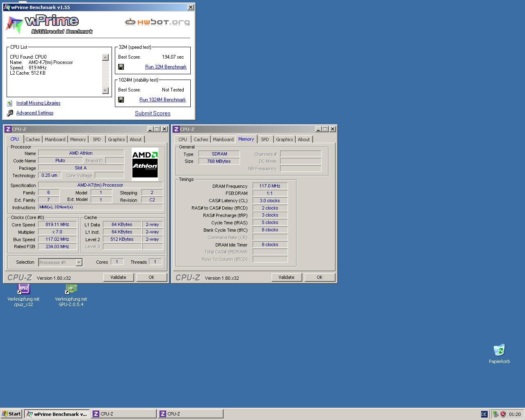Image resolution: width=525 pixels, height=420 pixels.
Task: Select the first CPU-Z taskbar button
Action: 123,414
